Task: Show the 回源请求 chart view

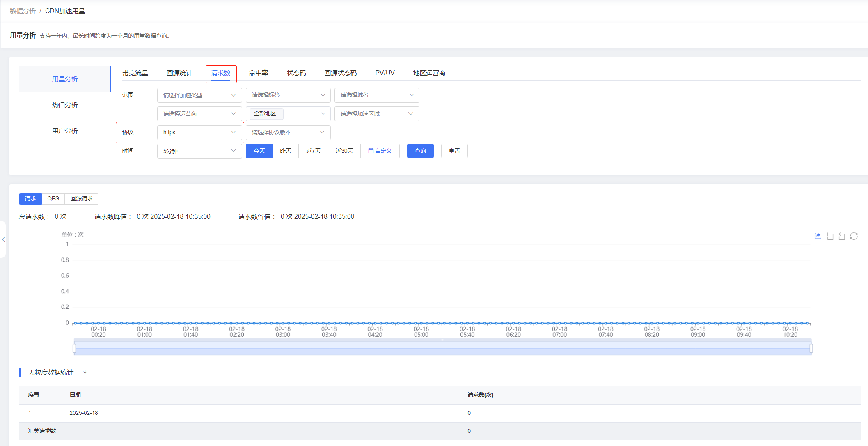Action: pyautogui.click(x=82, y=199)
